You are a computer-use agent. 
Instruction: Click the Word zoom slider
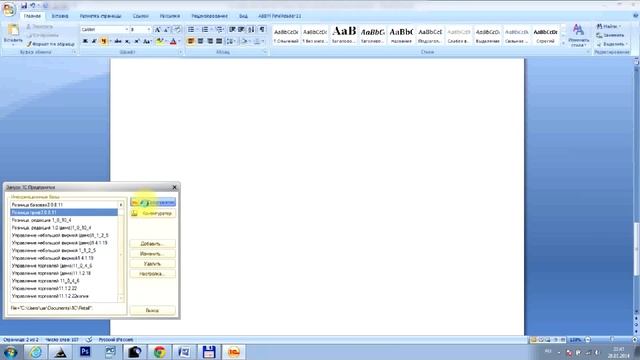click(611, 340)
